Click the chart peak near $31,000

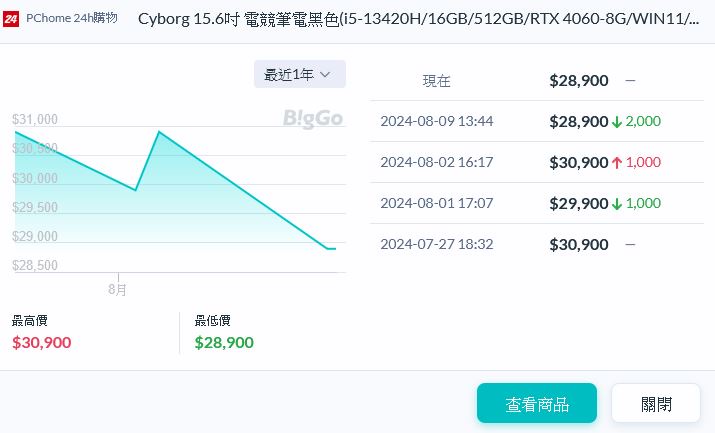[x=158, y=132]
